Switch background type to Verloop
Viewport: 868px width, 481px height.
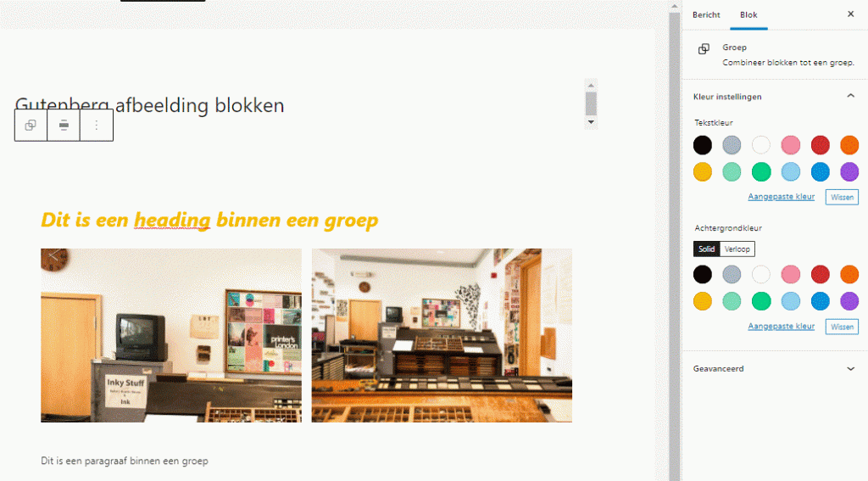737,249
